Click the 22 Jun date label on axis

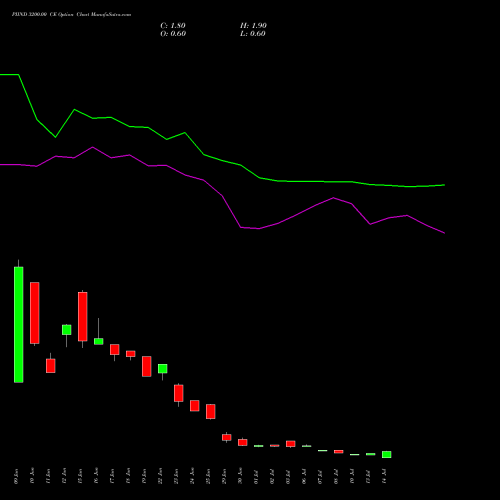[161, 476]
